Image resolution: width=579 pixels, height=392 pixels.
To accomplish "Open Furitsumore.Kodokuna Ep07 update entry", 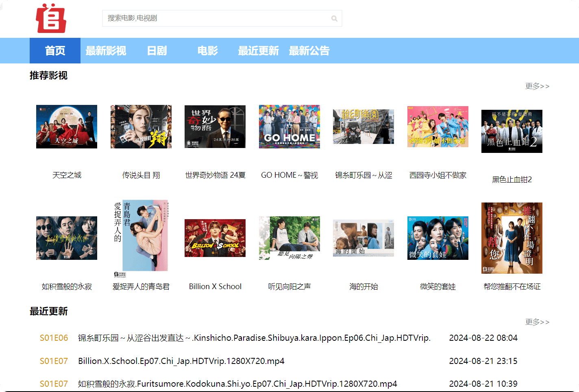I will coord(237,384).
